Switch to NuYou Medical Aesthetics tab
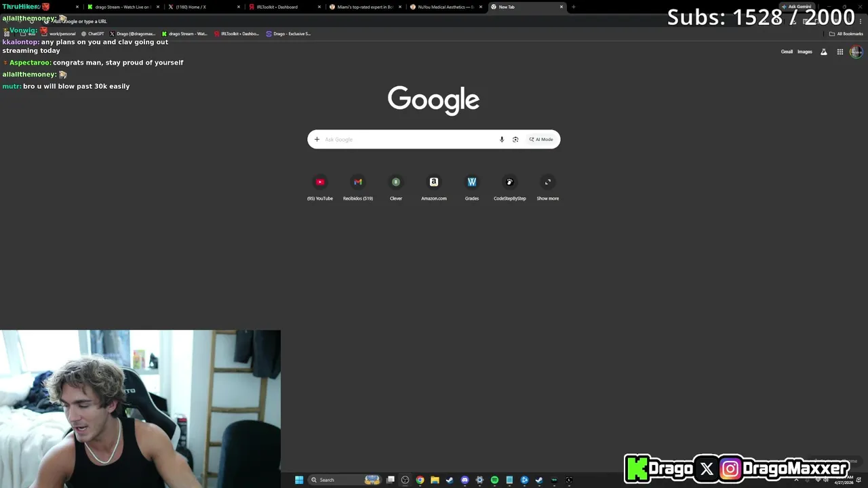Viewport: 868px width, 488px height. [x=446, y=7]
